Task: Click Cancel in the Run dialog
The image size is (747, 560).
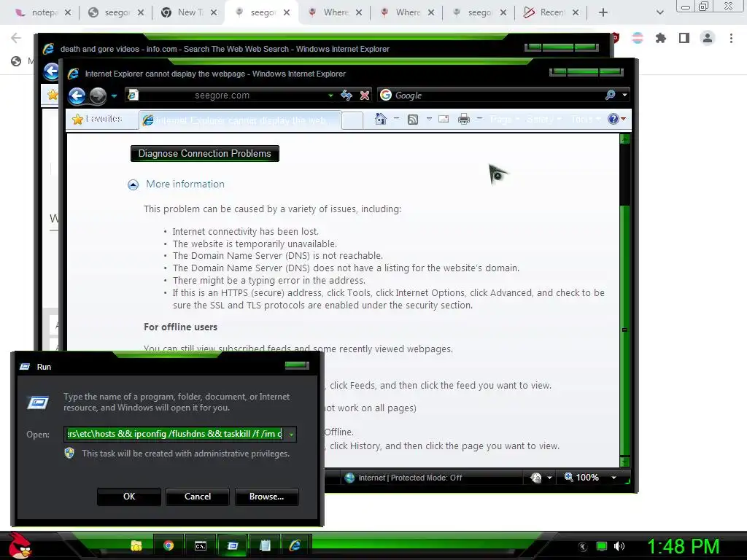Action: click(x=197, y=497)
